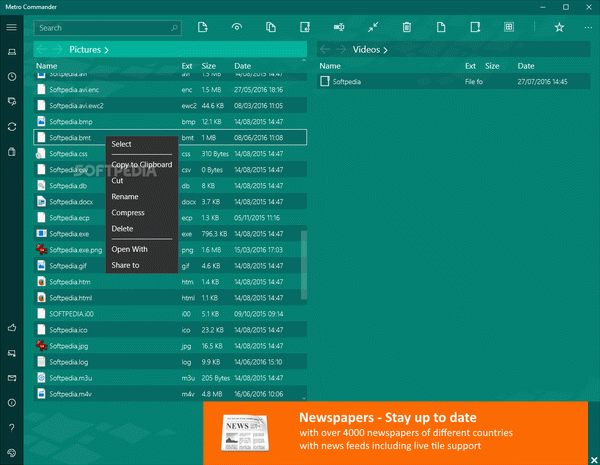Choose Compress from the context menu

coord(142,213)
